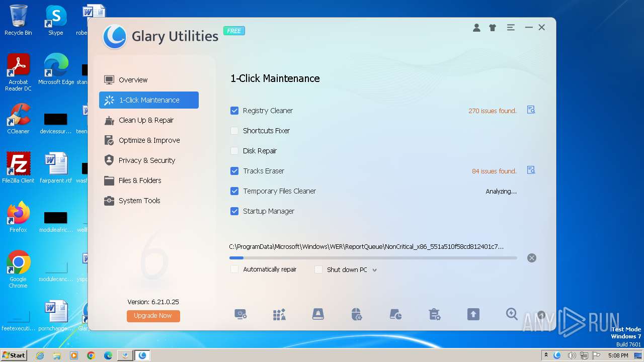Select the Microsoft Edge desktop icon
The image size is (644, 362).
(x=56, y=69)
